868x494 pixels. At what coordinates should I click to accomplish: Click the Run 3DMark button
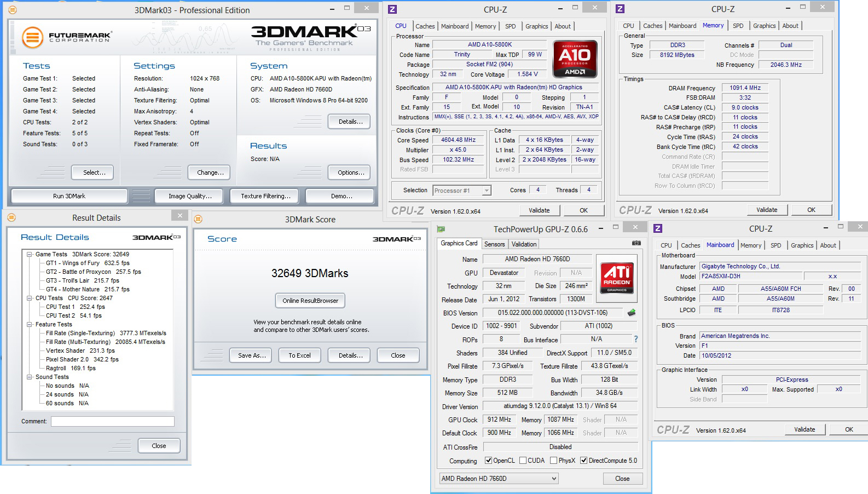point(70,196)
